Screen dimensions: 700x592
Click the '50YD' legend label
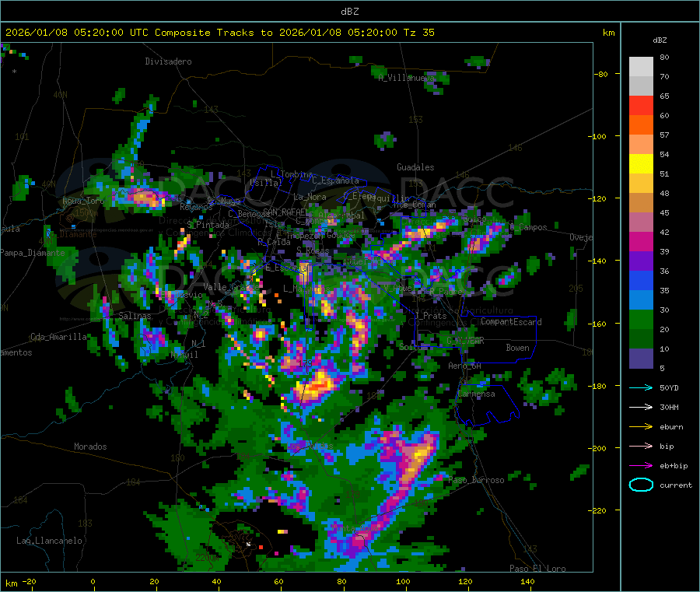tap(669, 387)
